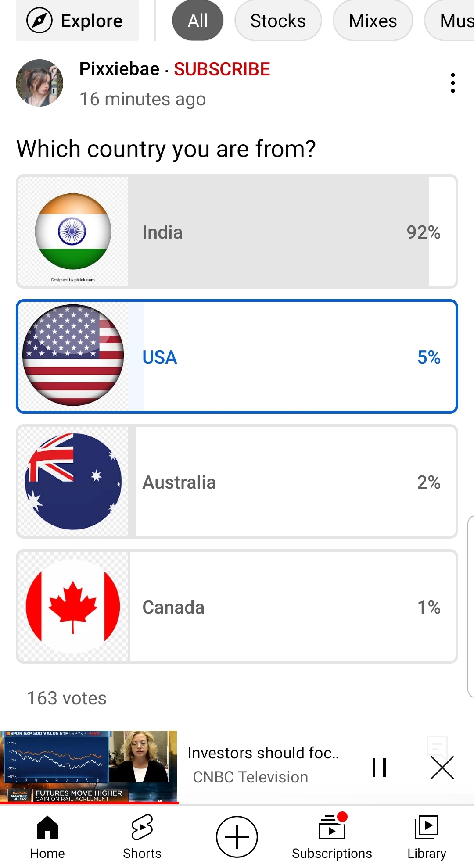Pick Canada as poll answer

point(237,607)
